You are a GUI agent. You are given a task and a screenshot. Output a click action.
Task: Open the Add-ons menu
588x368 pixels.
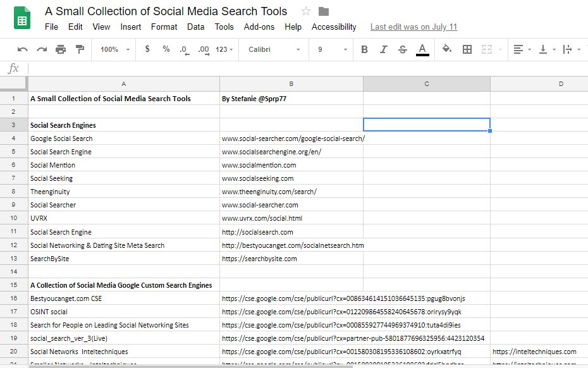(x=259, y=27)
